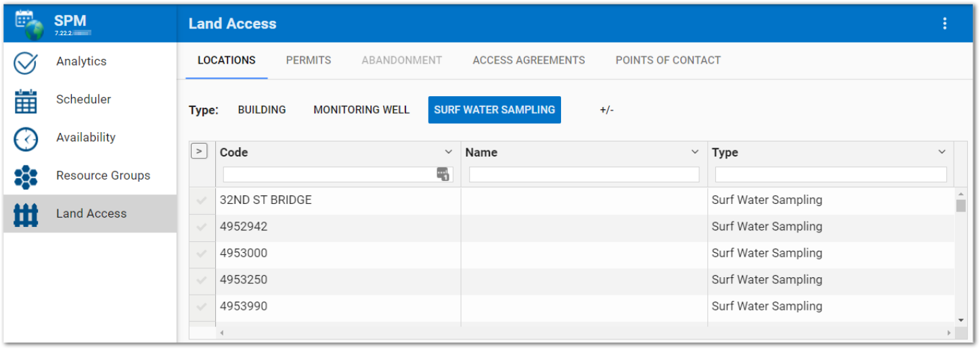Expand the Type column dropdown arrow
Image resolution: width=980 pixels, height=349 pixels.
(x=941, y=152)
